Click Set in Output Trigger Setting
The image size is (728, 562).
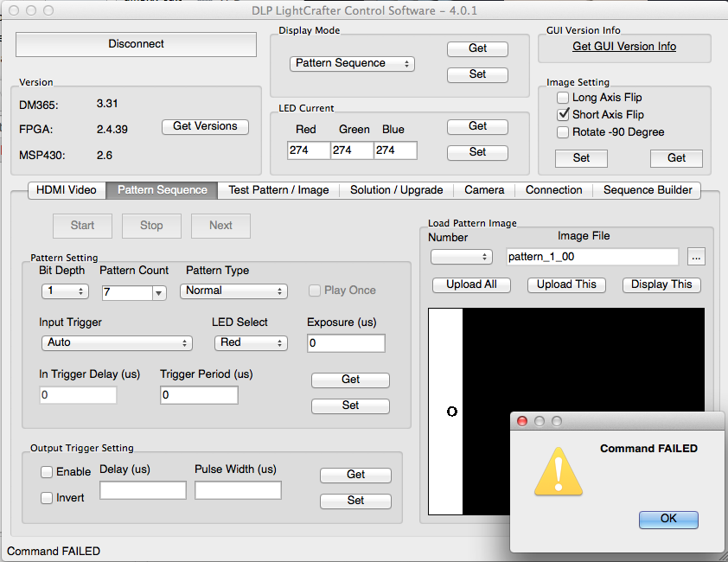pyautogui.click(x=355, y=501)
